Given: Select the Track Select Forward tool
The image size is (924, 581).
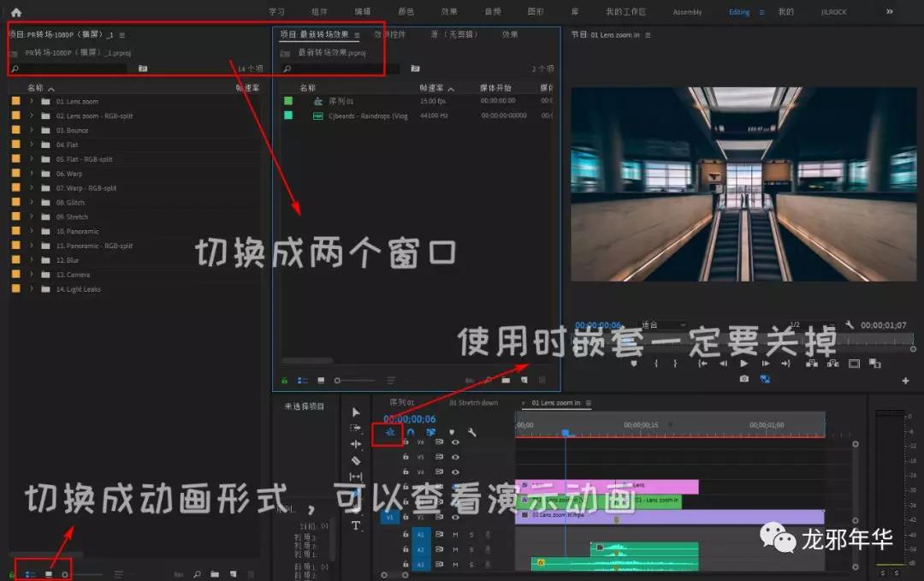Looking at the screenshot, I should pyautogui.click(x=355, y=428).
